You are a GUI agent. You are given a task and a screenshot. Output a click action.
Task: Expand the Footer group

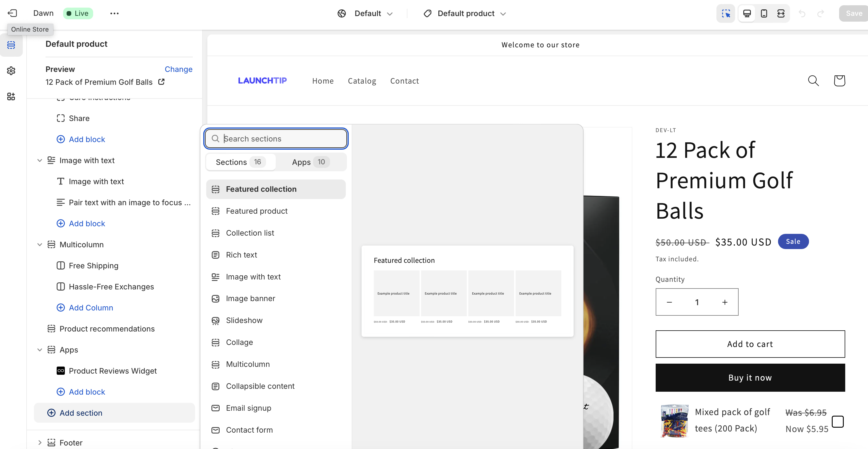(39, 443)
